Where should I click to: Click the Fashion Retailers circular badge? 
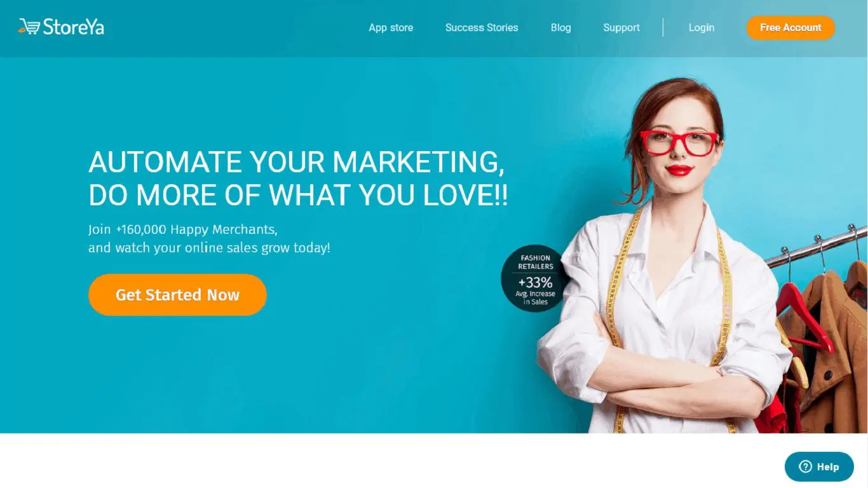(x=534, y=278)
